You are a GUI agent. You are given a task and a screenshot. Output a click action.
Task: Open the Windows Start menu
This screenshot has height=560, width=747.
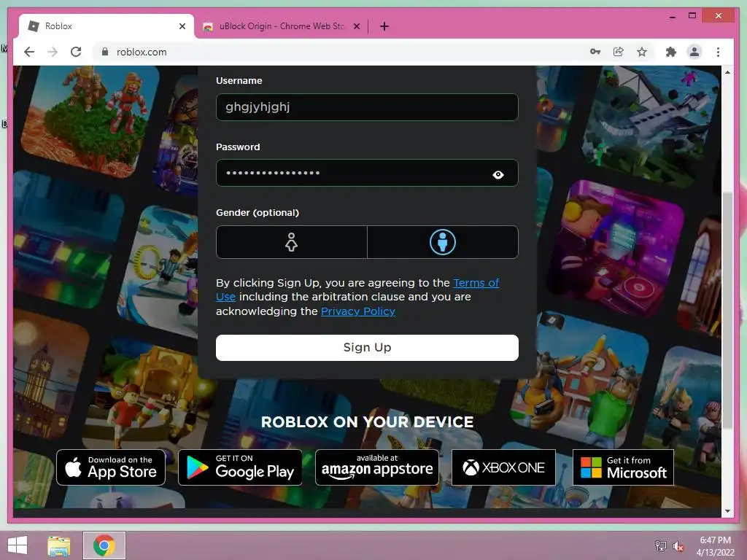(18, 545)
